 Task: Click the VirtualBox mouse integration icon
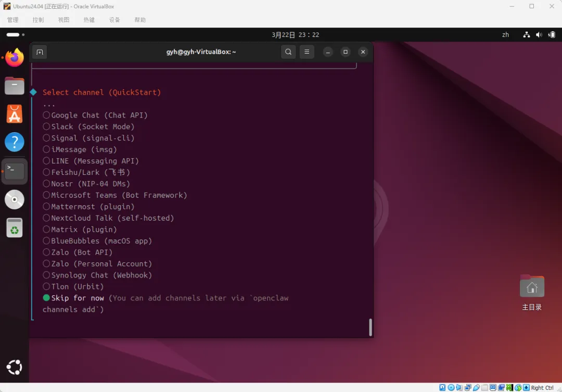tap(518, 388)
